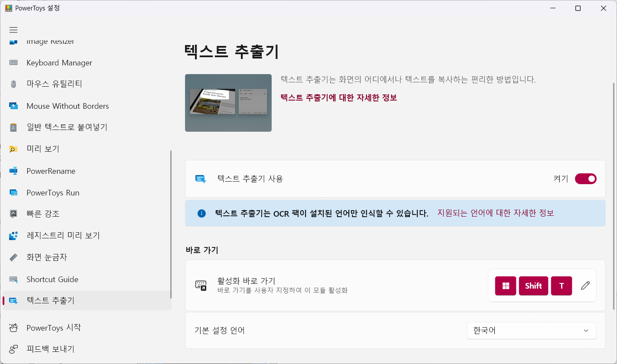617x364 pixels.
Task: Select 화면 눈금자 in the sidebar
Action: (87, 257)
